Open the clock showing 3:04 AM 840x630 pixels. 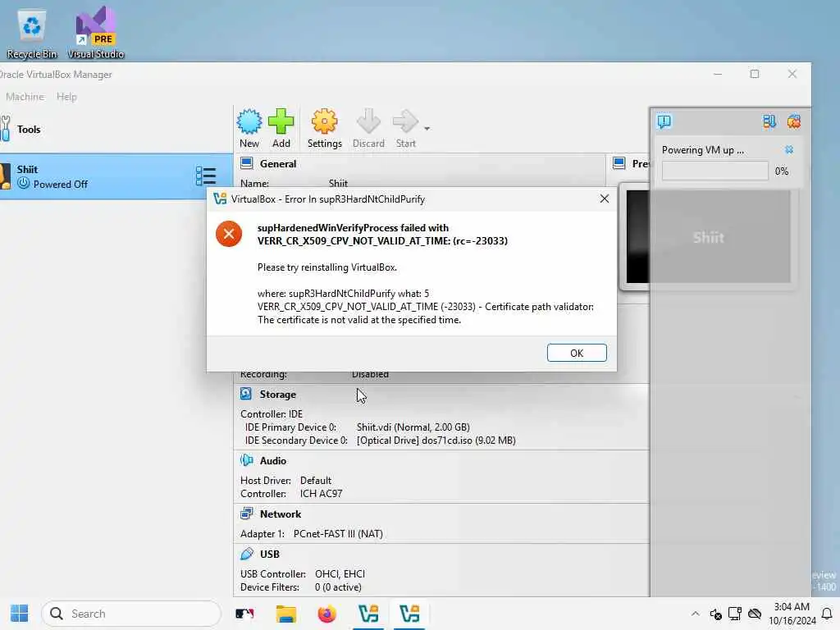tap(792, 614)
